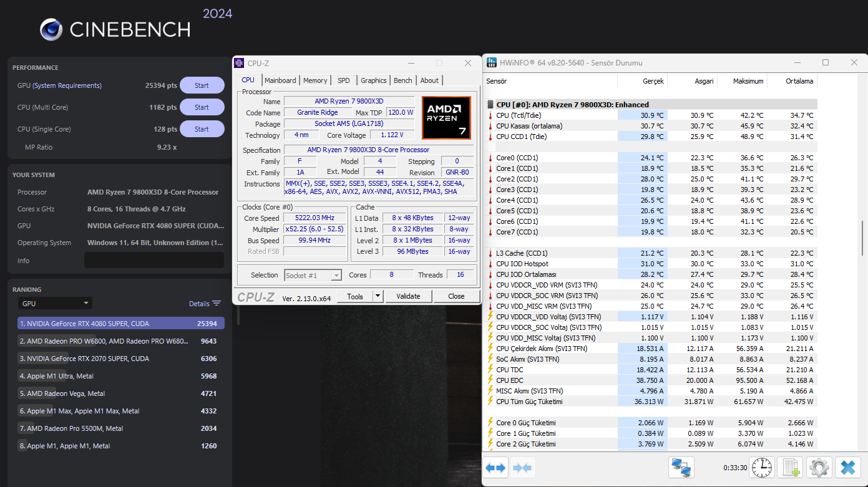Click the HWiNFO sensor list vertical scrollbar

coord(862,237)
